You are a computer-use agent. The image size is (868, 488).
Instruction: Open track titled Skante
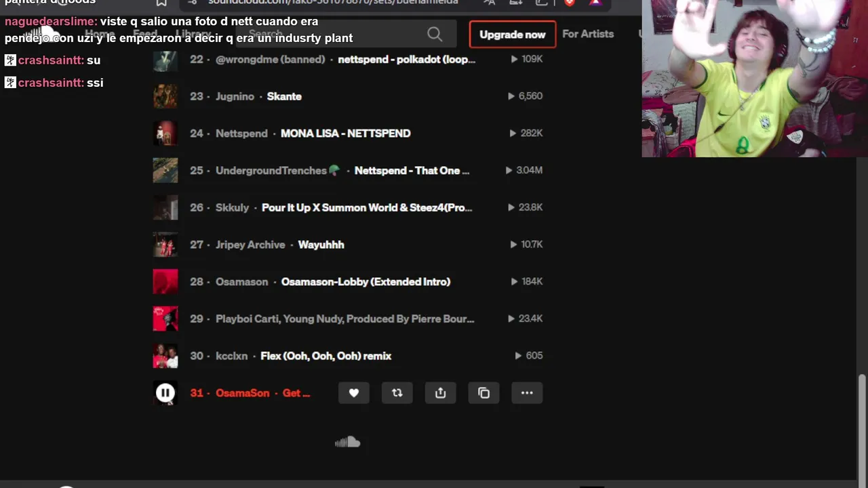(284, 96)
